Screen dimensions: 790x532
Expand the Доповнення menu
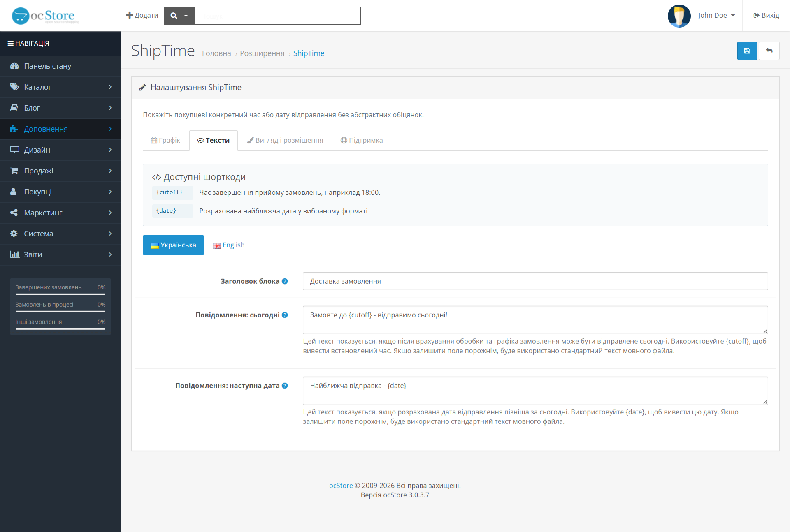pyautogui.click(x=60, y=129)
